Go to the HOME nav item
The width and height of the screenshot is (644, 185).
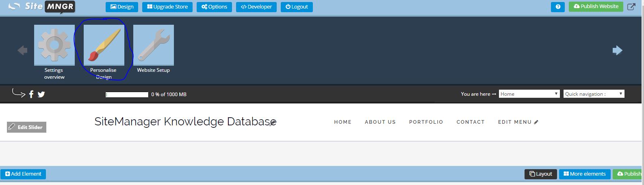click(343, 122)
